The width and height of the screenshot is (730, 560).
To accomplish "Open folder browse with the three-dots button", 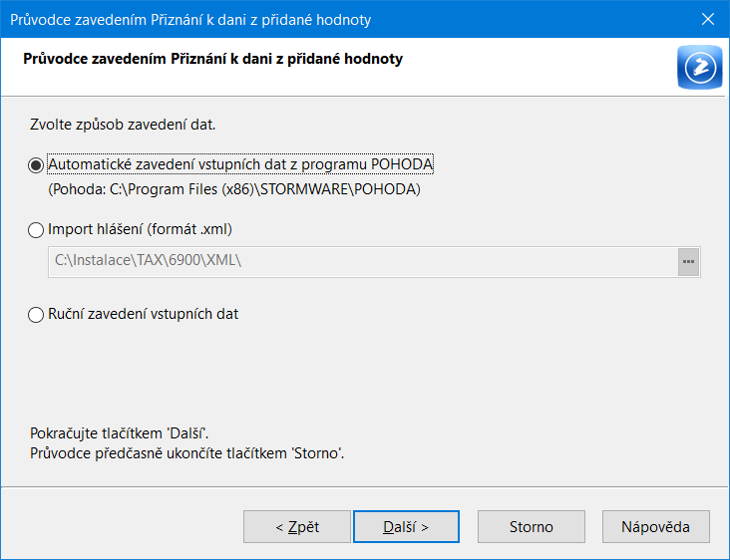I will point(688,262).
